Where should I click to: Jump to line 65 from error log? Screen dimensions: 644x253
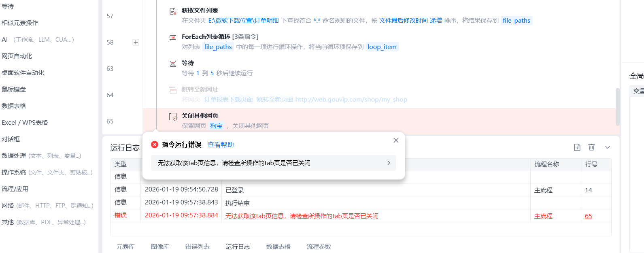click(588, 216)
